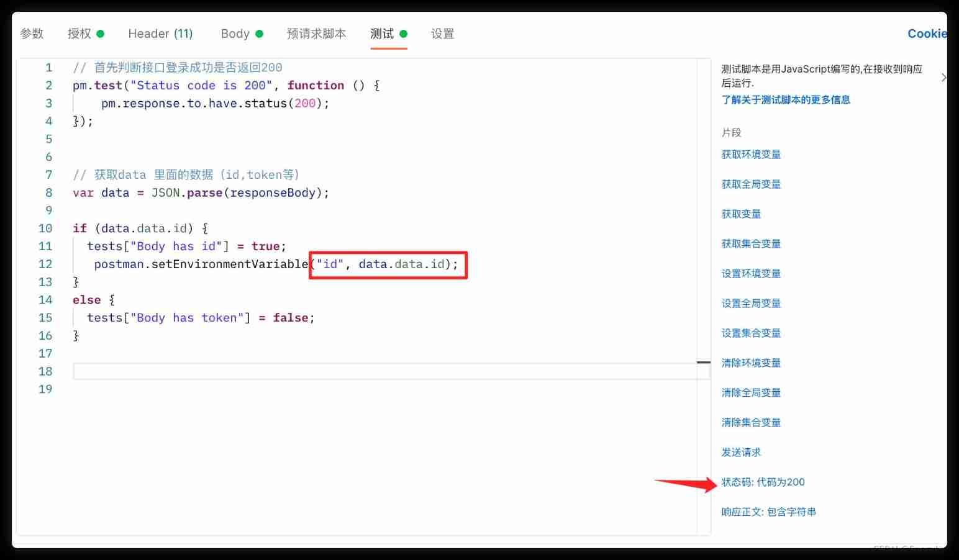Open 了解关于测试脚本的更多信息 link

[786, 99]
